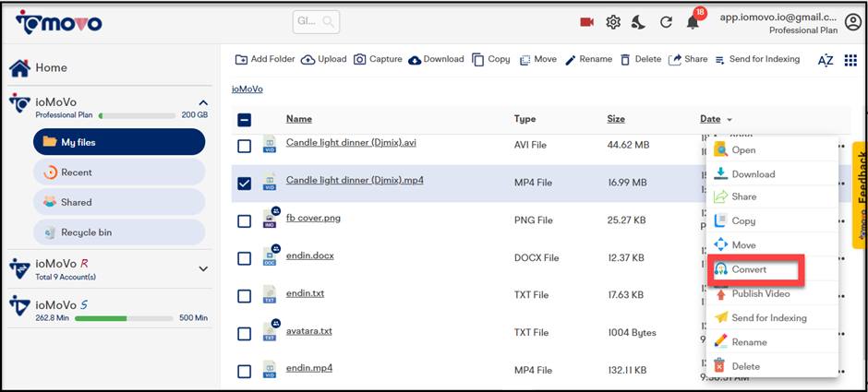This screenshot has width=868, height=392.
Task: Click the red video camera icon
Action: click(586, 22)
